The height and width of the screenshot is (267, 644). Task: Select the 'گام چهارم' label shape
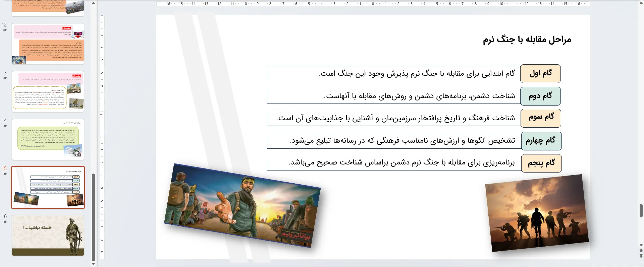pos(541,141)
